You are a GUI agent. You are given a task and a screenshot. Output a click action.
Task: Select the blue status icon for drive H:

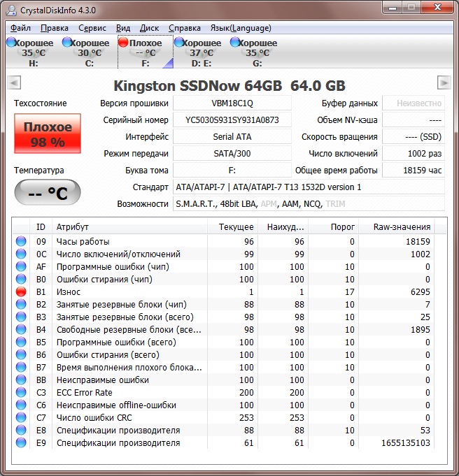(x=11, y=43)
